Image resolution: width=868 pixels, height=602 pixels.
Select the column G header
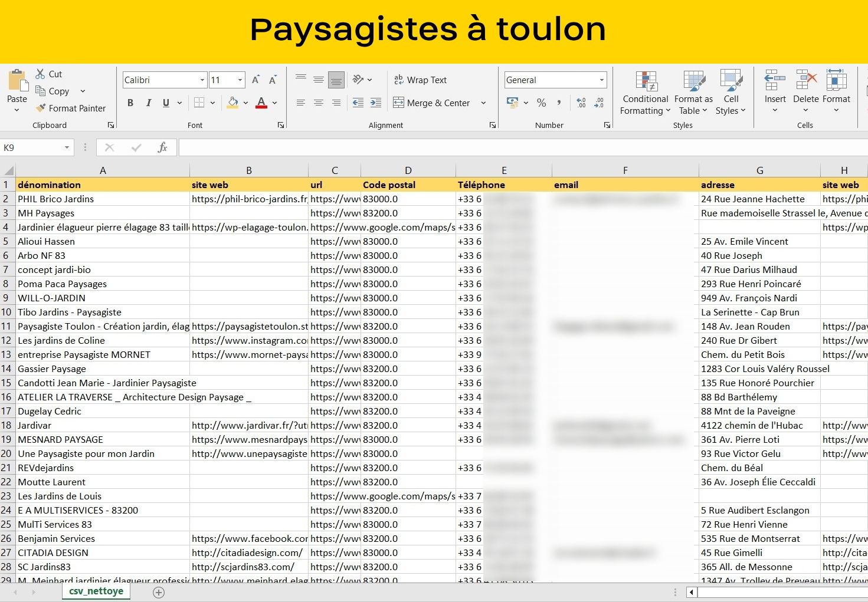[x=759, y=170]
